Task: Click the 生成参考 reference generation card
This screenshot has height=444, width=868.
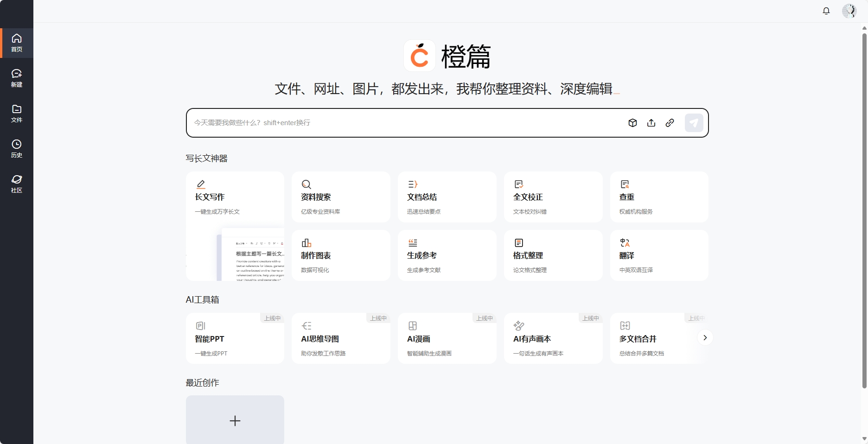Action: pyautogui.click(x=447, y=255)
